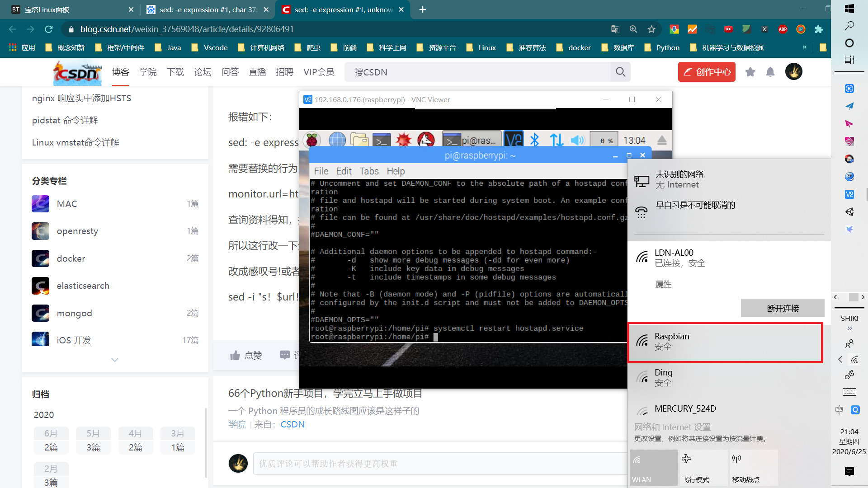
Task: Expand the Java bookmarks folder
Action: pos(167,47)
